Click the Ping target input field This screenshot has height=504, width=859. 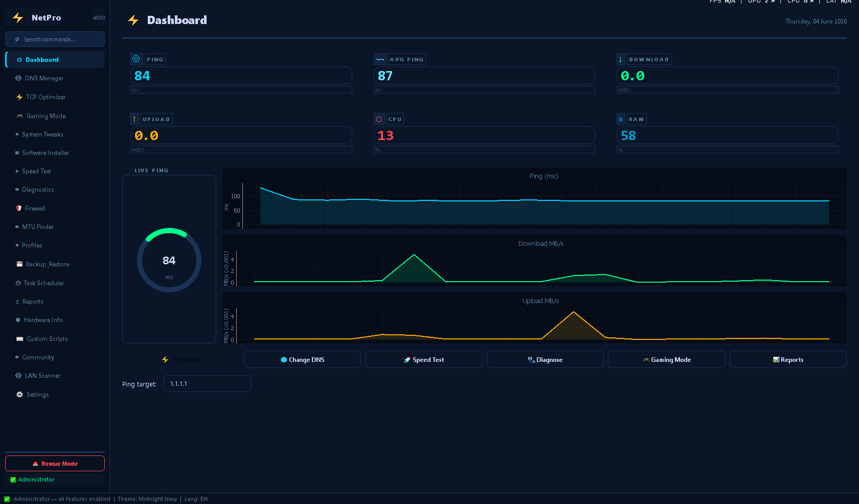tap(208, 384)
